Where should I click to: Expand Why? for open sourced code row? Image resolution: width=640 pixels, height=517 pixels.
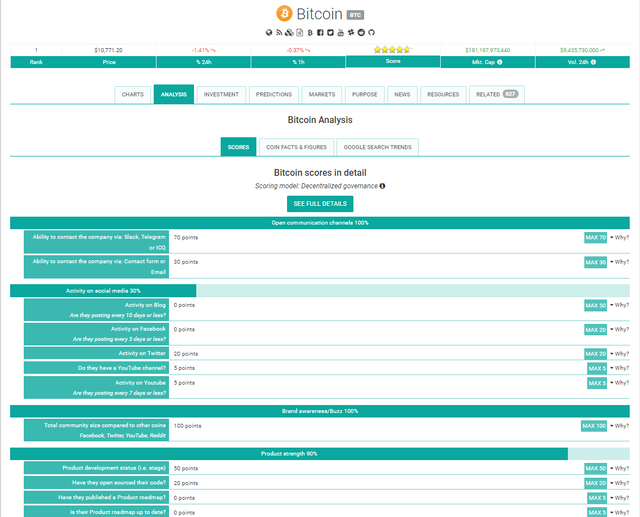[x=620, y=483]
